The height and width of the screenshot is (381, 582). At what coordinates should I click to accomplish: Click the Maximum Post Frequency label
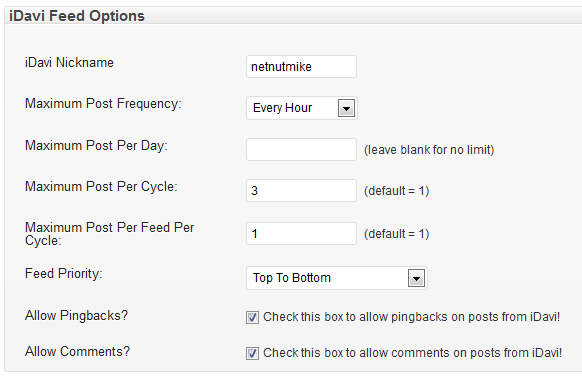click(x=103, y=104)
